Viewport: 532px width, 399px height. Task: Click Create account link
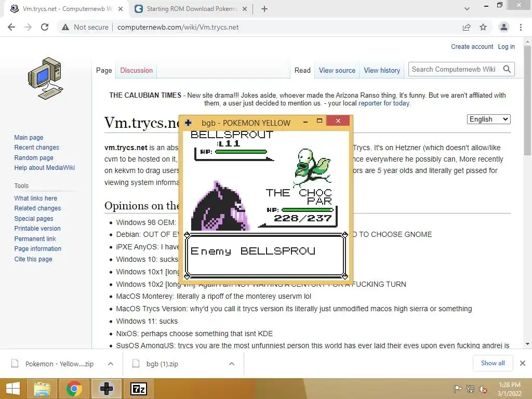point(472,46)
